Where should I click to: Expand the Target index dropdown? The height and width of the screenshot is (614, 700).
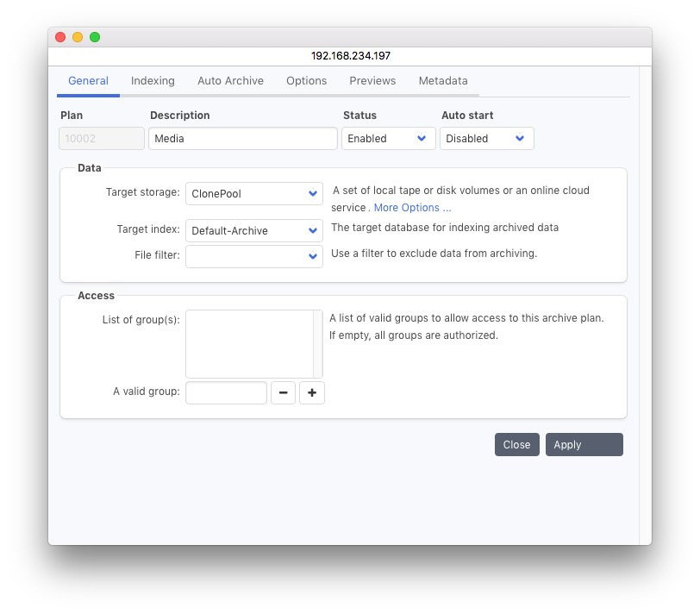(253, 231)
